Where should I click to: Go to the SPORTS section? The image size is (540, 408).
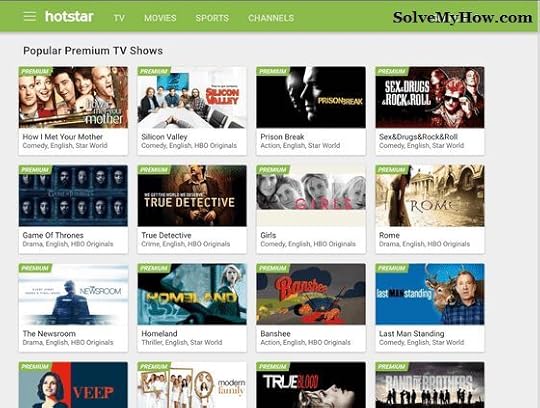[212, 18]
